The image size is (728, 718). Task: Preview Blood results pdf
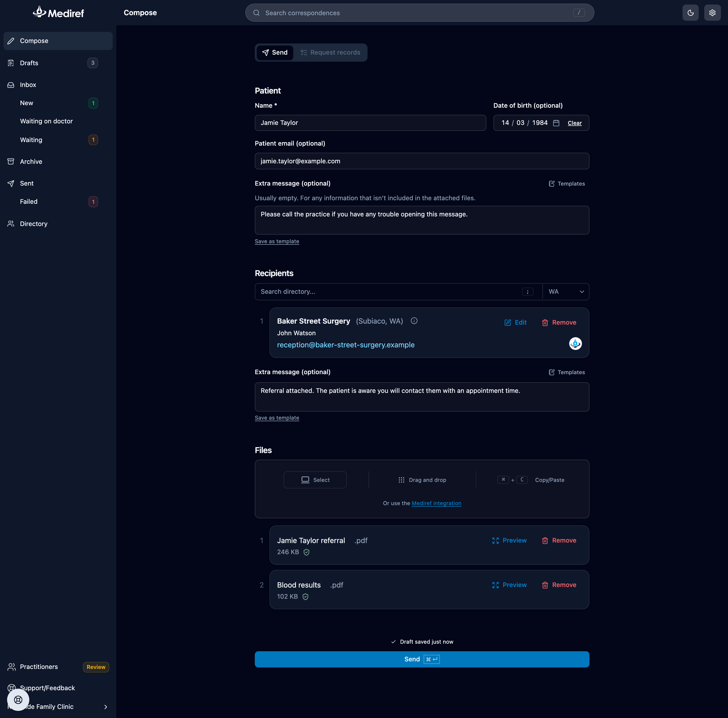pos(509,585)
